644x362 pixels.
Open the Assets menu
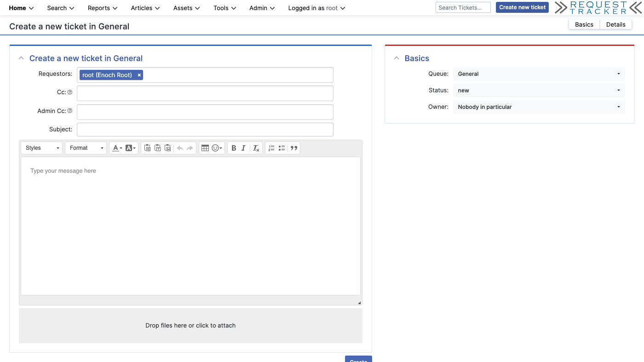186,8
